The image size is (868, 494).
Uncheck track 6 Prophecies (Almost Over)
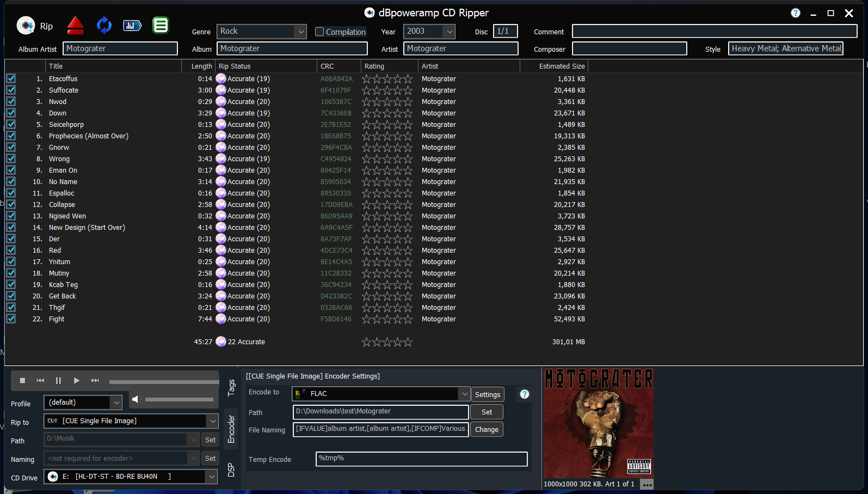tap(11, 136)
